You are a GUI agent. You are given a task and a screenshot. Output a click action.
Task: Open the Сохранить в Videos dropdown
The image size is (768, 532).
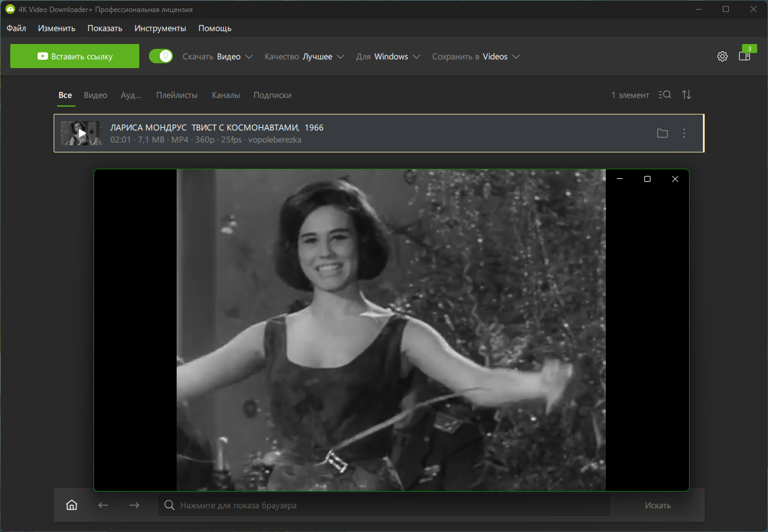click(475, 57)
